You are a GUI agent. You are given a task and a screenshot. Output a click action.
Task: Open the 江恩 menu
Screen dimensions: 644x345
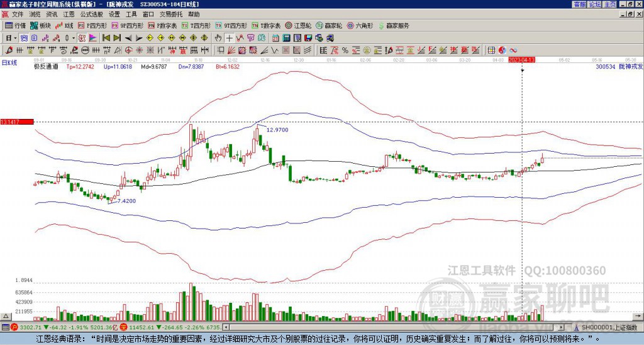click(69, 14)
